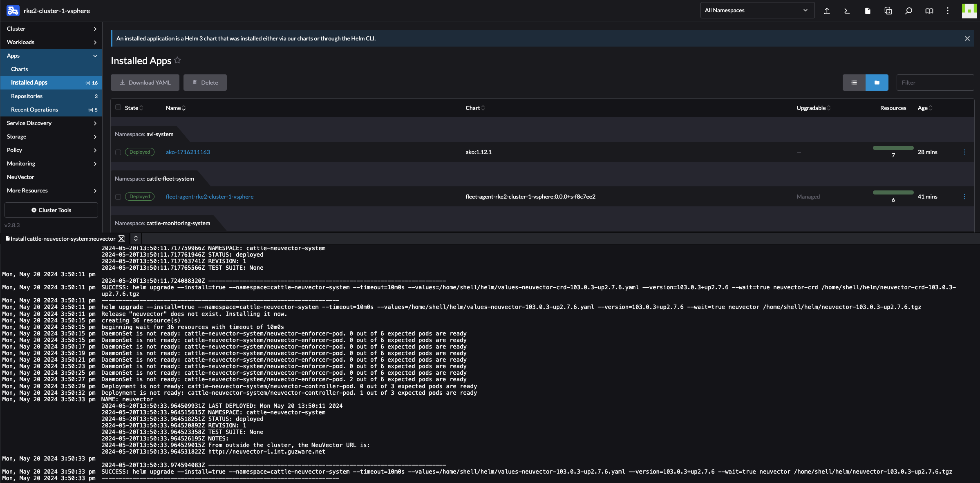Click the Resources column header

[x=893, y=108]
